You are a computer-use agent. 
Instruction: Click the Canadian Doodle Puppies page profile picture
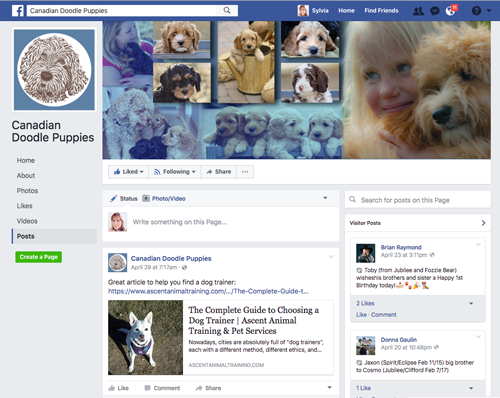click(x=54, y=70)
